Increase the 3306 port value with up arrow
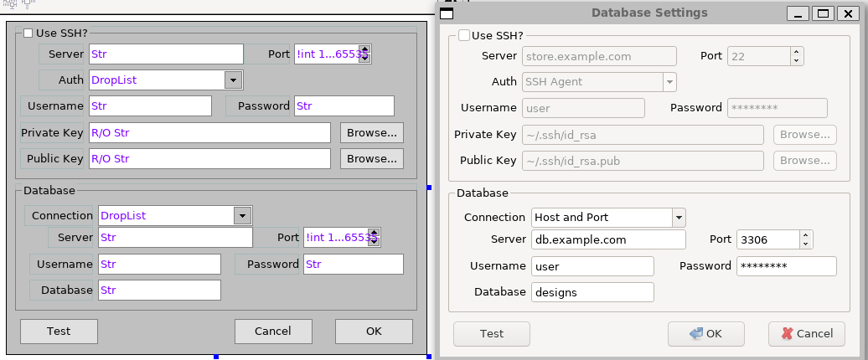868x360 pixels. tap(805, 235)
